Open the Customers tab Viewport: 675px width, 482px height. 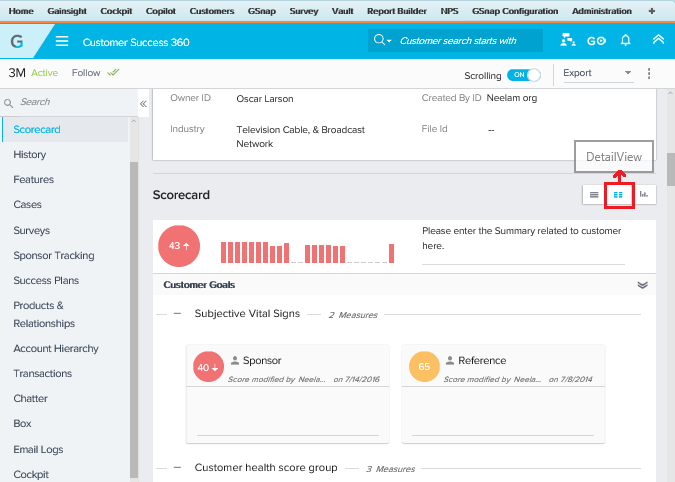click(x=212, y=11)
